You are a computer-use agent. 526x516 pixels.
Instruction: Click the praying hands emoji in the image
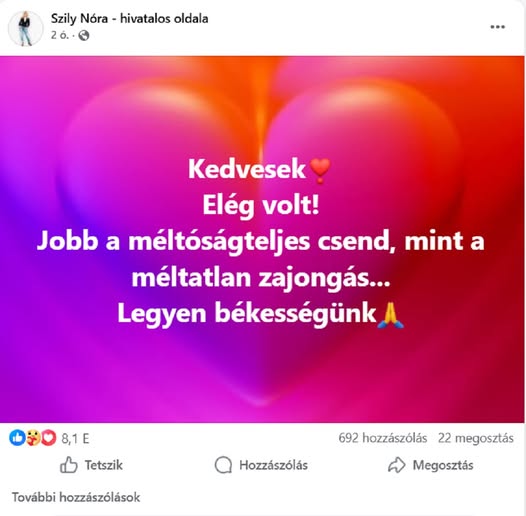tap(391, 315)
